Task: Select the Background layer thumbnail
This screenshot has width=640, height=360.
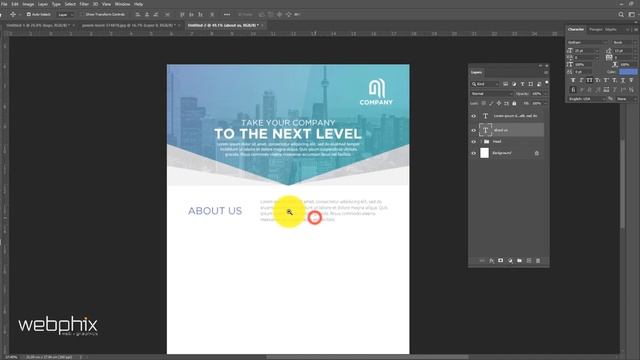Action: [484, 153]
